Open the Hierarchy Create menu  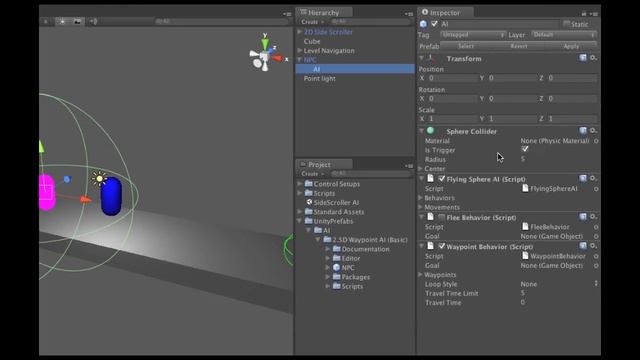click(312, 22)
